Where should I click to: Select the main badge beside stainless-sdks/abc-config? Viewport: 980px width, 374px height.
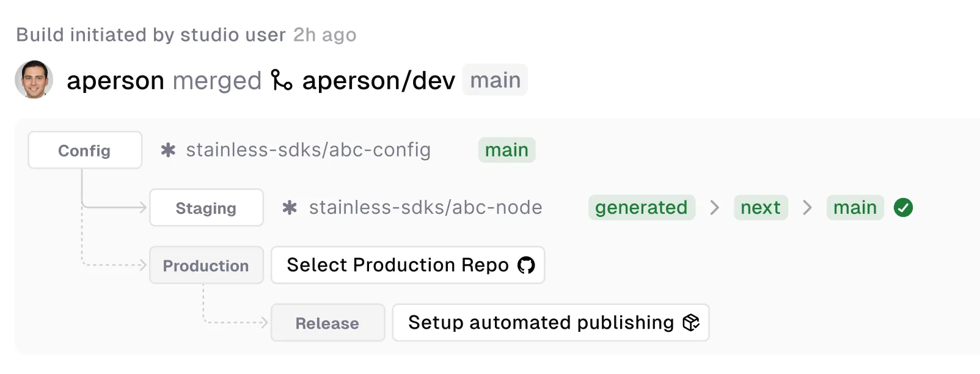tap(506, 150)
